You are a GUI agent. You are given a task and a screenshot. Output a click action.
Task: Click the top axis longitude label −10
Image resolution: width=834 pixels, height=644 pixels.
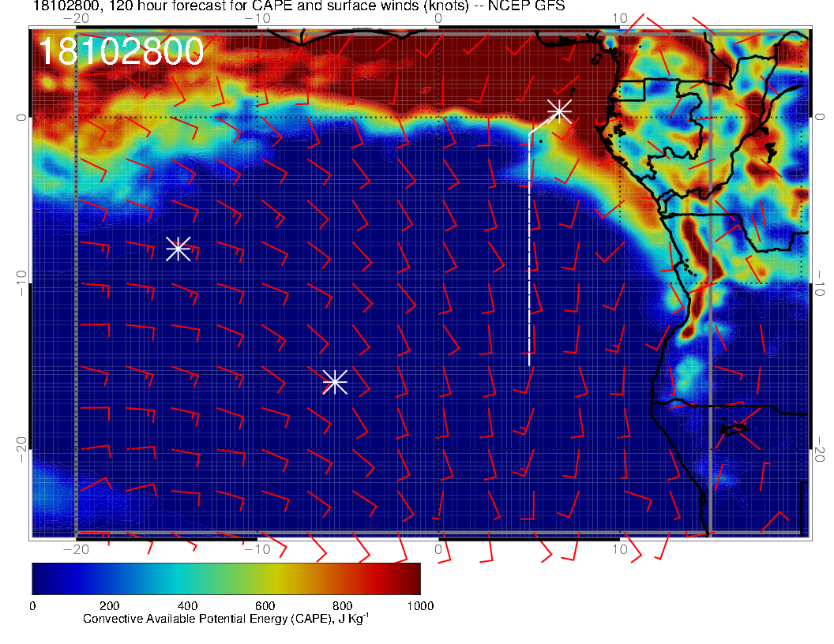(257, 19)
